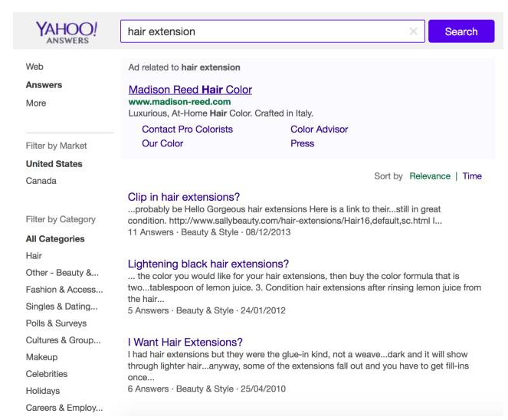Clear the search box with X icon

[x=413, y=31]
